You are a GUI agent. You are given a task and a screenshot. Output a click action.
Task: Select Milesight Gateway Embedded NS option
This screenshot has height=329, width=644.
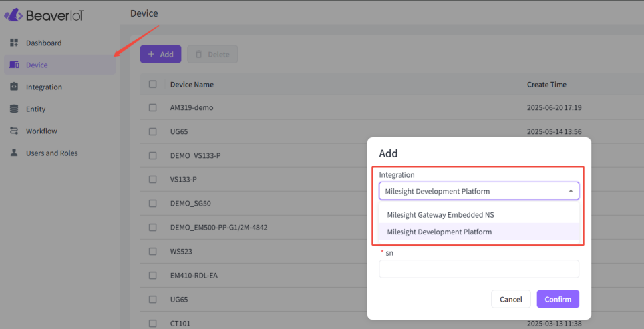click(x=479, y=214)
